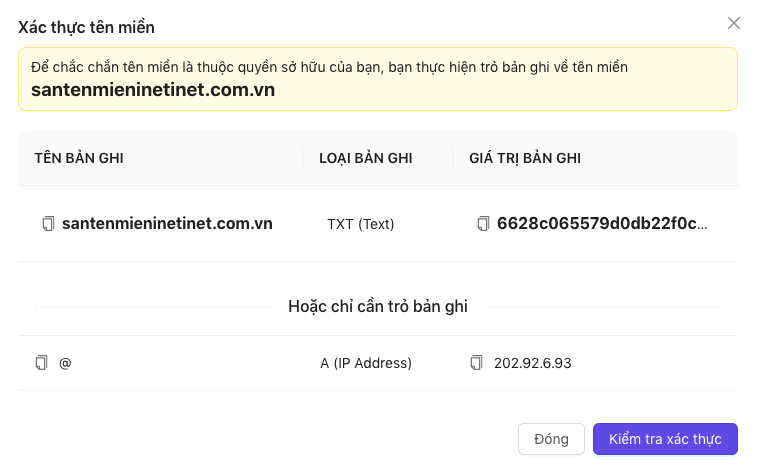Copy the TXT record value 6628c065579d0db22f0c
758x469 pixels.
point(483,224)
